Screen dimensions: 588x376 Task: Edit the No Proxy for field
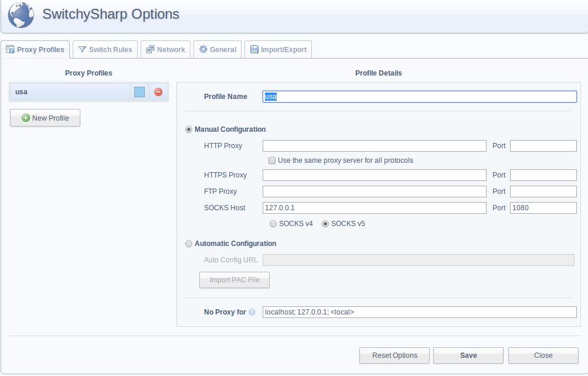(420, 312)
